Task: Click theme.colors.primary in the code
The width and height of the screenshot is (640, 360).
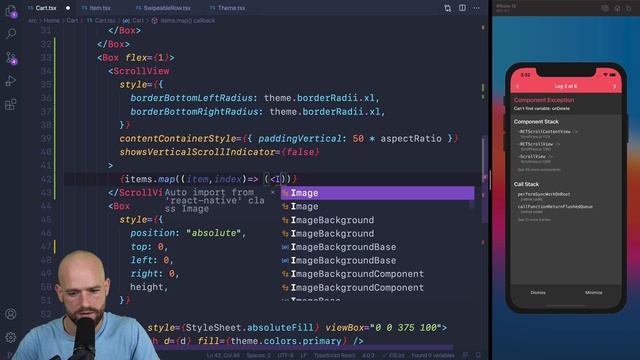Action: 286,341
